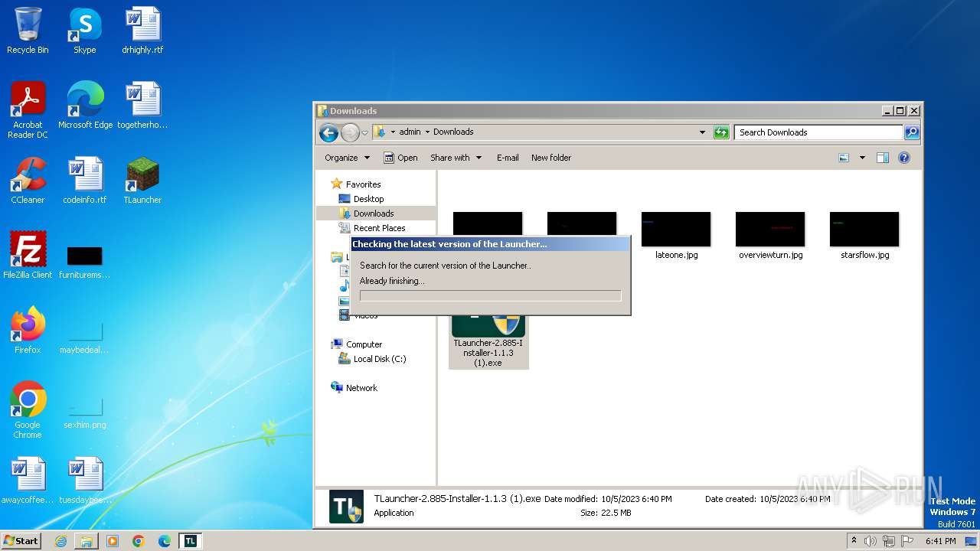Open Explorer help icon
The image size is (980, 551).
(904, 158)
